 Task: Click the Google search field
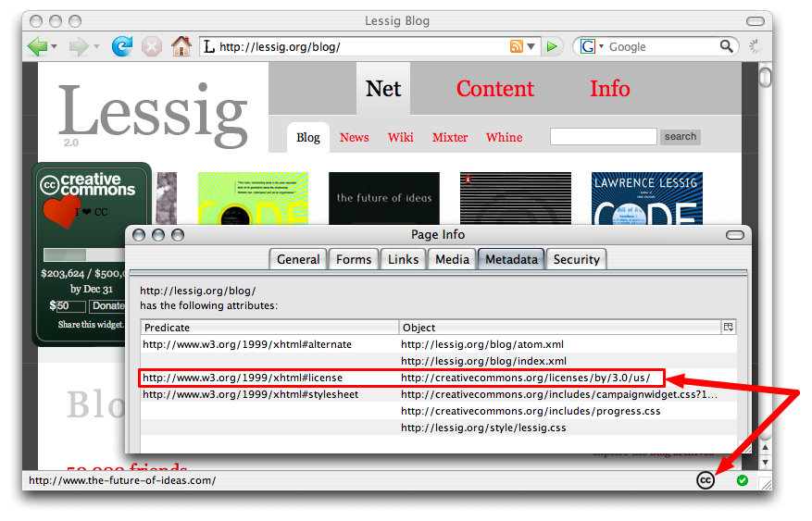(663, 46)
